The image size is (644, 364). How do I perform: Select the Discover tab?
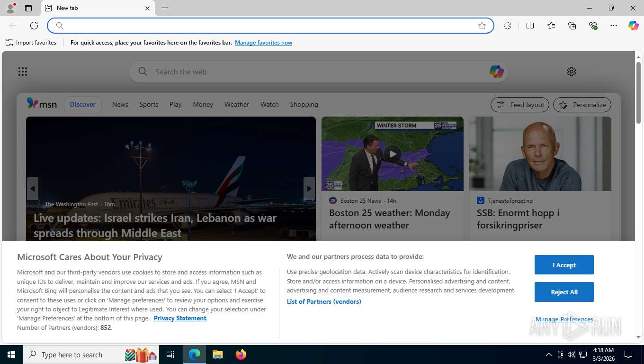coord(83,104)
